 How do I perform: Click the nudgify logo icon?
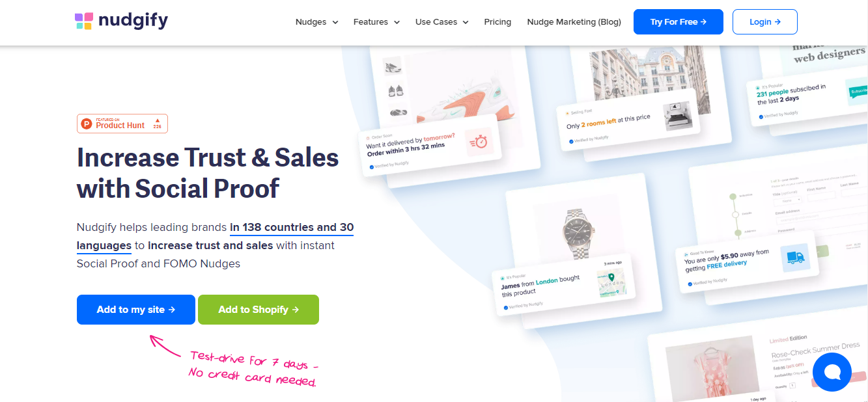coord(83,21)
